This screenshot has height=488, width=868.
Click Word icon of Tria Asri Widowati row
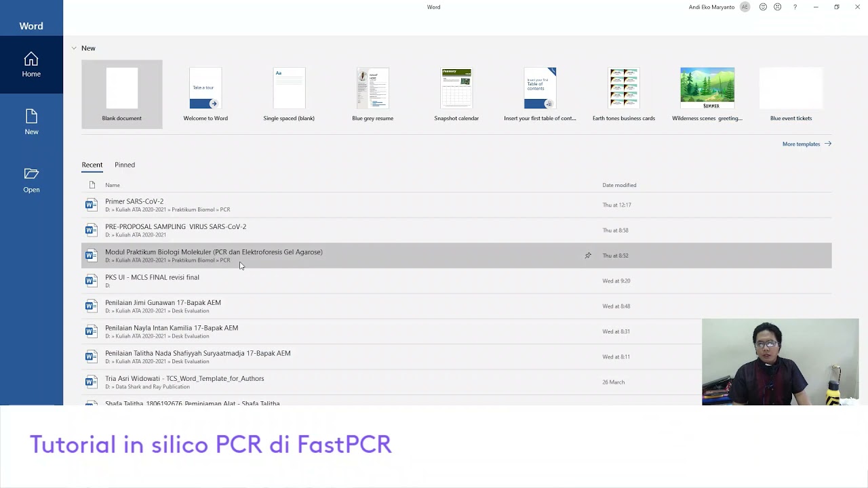(x=92, y=382)
